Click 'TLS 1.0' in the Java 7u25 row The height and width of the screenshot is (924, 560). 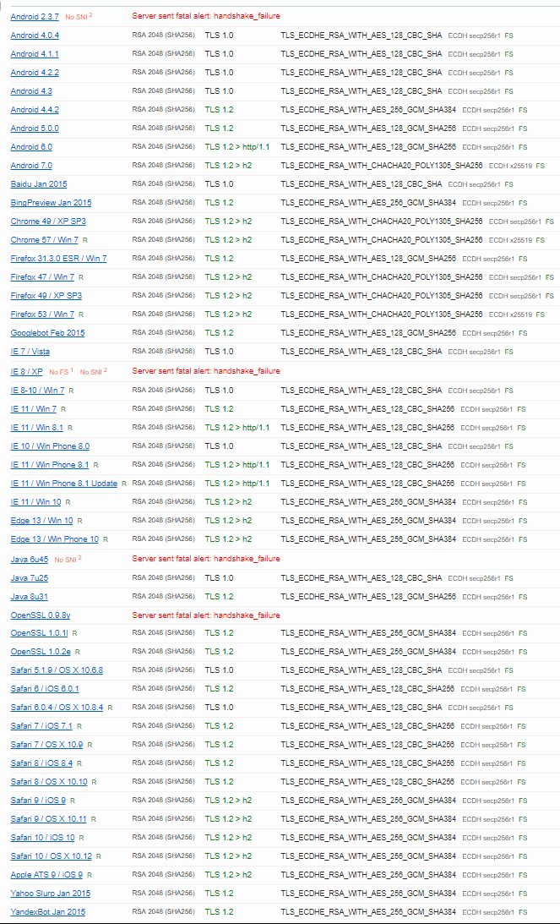click(219, 577)
